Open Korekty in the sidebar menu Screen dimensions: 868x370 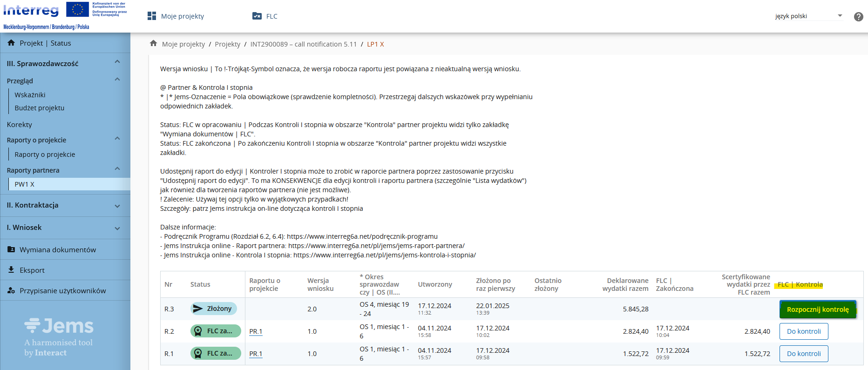coord(20,125)
